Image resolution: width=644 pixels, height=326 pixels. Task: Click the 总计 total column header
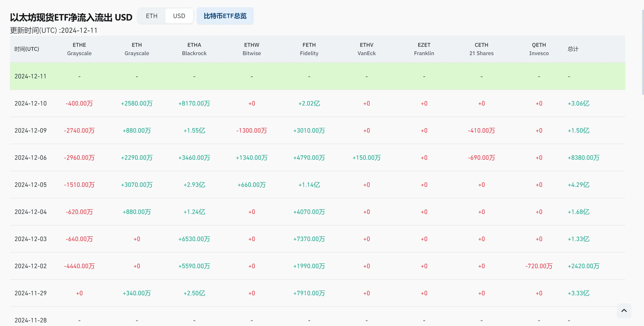(x=573, y=49)
